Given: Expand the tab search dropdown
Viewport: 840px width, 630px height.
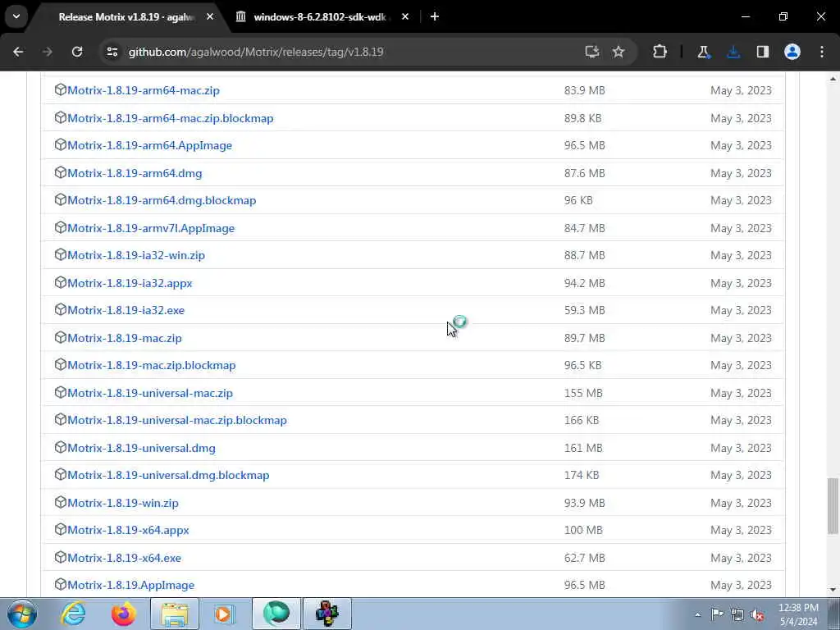Looking at the screenshot, I should tap(16, 16).
